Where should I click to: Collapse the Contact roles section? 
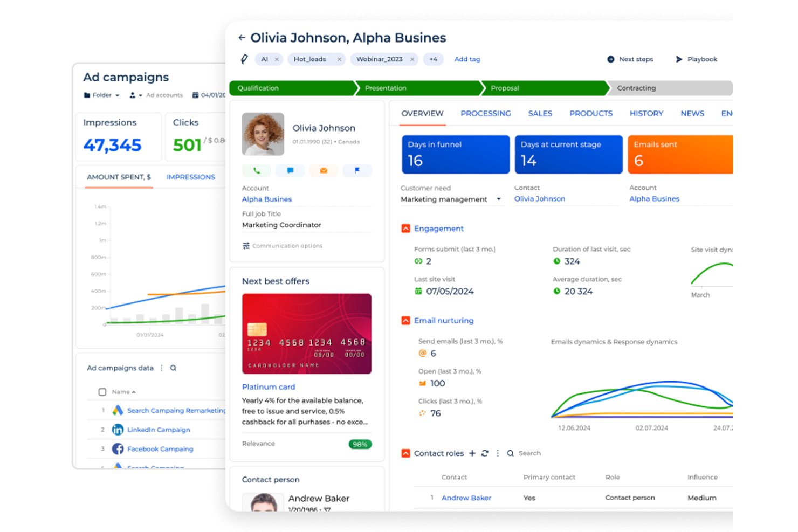tap(406, 453)
